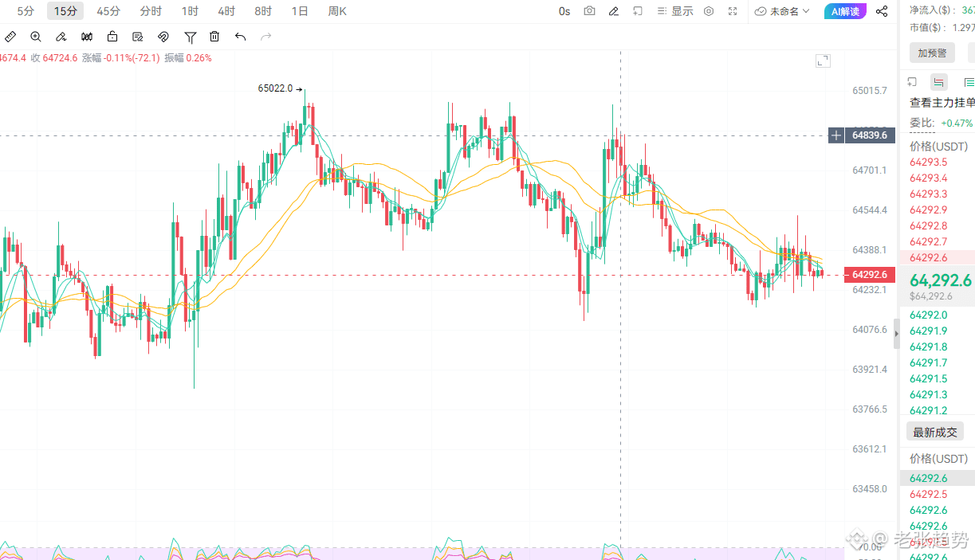The image size is (975, 560).
Task: Click the 委比 +0.47% ratio value
Action: (957, 123)
